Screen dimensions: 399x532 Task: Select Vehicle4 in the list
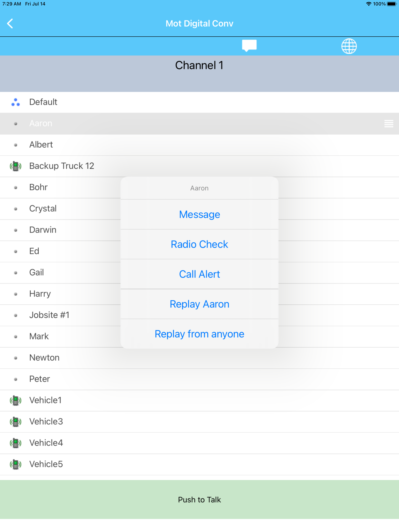199,443
